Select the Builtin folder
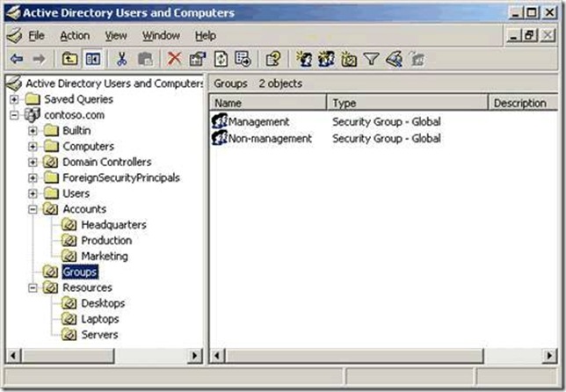This screenshot has height=392, width=566. coord(76,131)
